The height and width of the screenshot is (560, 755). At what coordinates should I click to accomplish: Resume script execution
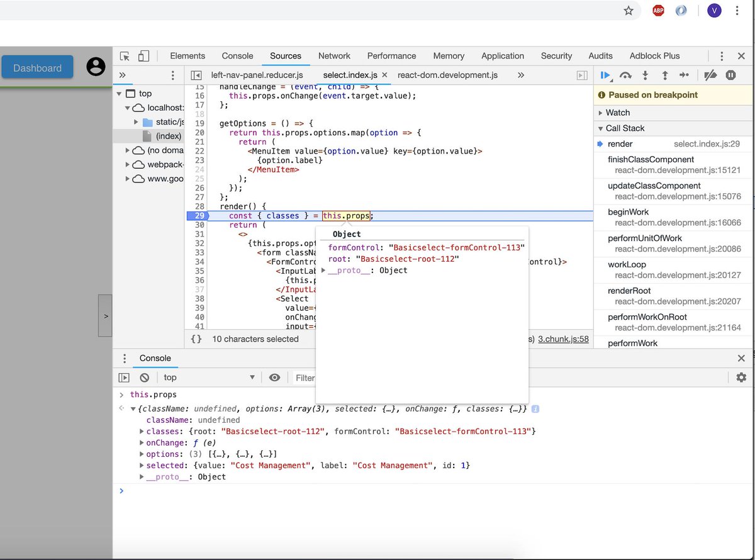[605, 76]
